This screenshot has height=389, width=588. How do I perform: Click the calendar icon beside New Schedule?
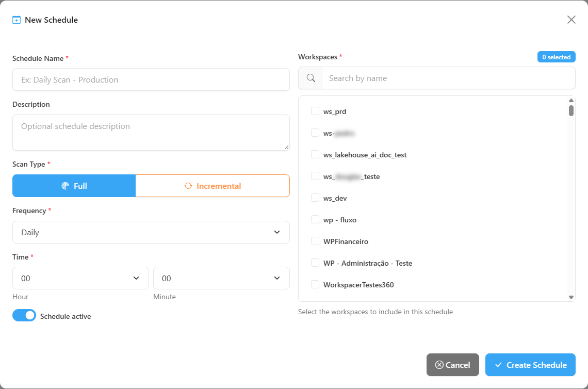click(17, 20)
